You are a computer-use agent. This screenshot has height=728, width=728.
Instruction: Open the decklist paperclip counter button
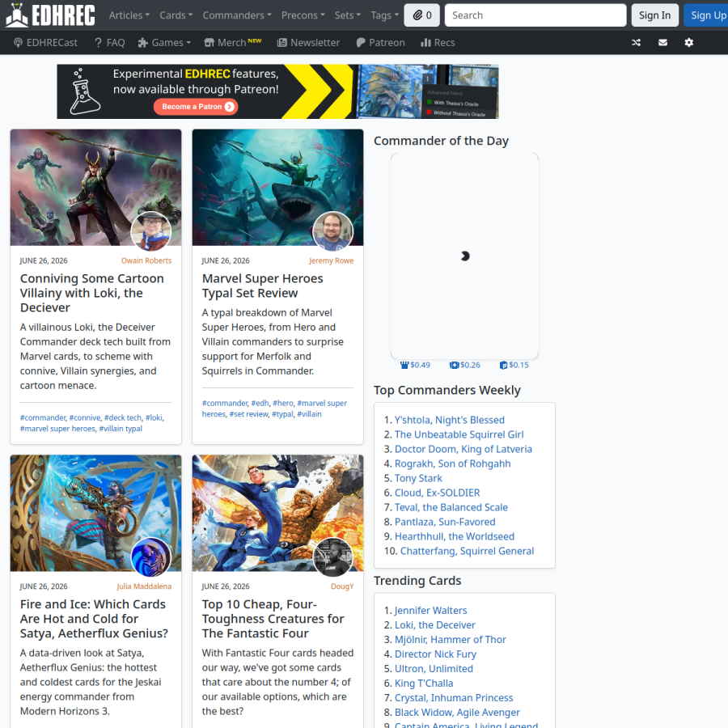pos(422,15)
